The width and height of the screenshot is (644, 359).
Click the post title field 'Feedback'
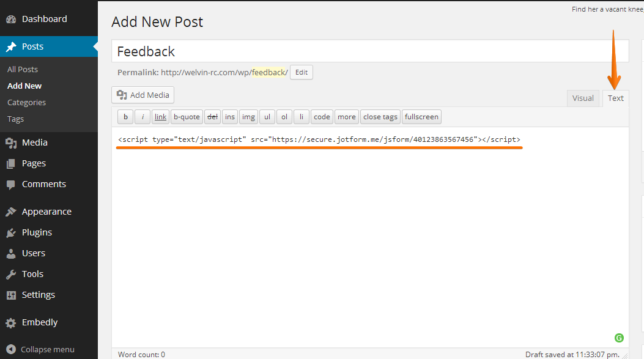[x=369, y=51]
